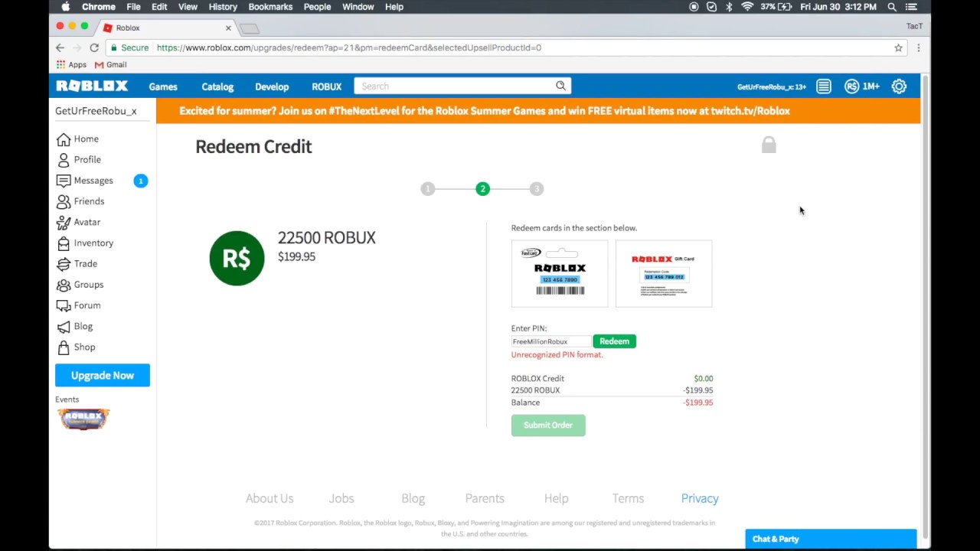Viewport: 980px width, 551px height.
Task: Click the summer games orange banner
Action: click(x=538, y=111)
